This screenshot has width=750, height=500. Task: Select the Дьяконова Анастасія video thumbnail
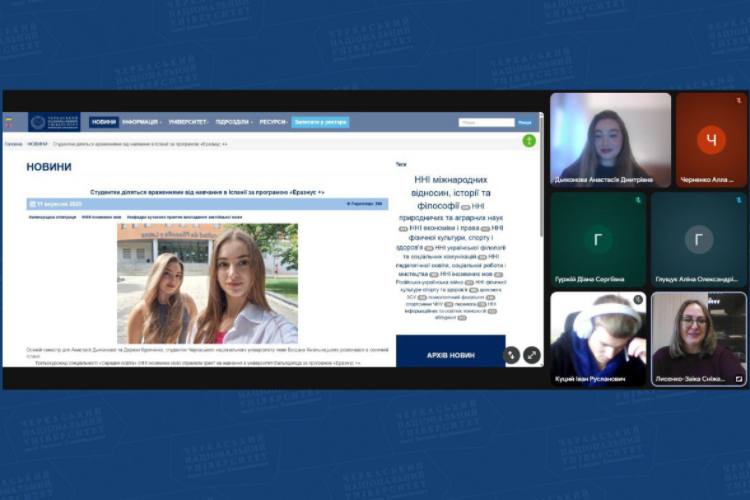[x=610, y=139]
